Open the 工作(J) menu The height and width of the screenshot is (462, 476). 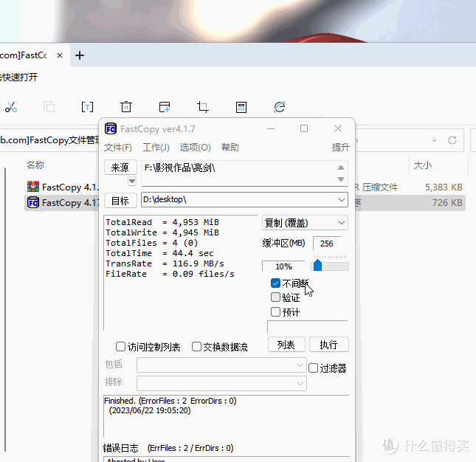(156, 148)
